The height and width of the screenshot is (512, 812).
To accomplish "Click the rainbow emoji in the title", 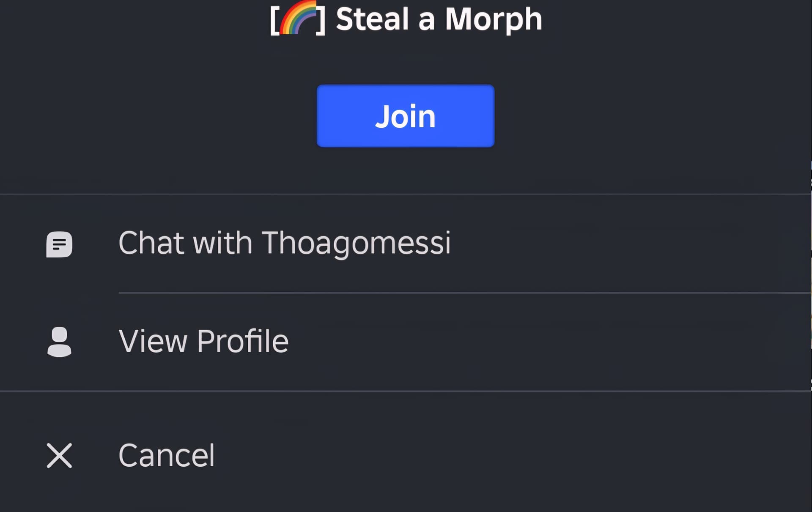I will coord(298,18).
